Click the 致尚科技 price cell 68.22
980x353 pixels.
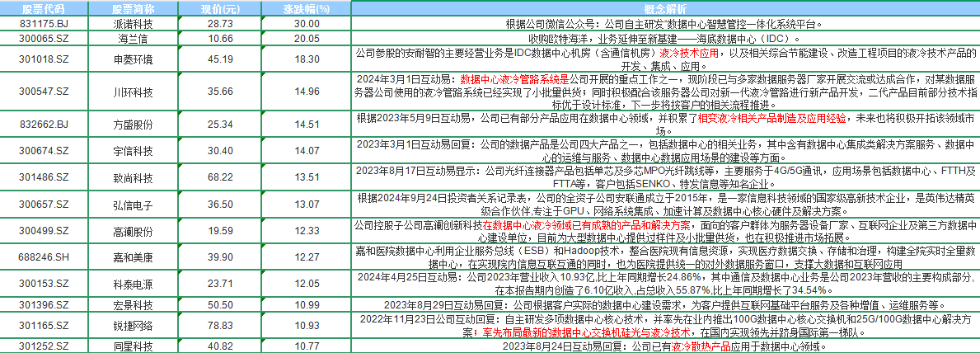point(219,176)
